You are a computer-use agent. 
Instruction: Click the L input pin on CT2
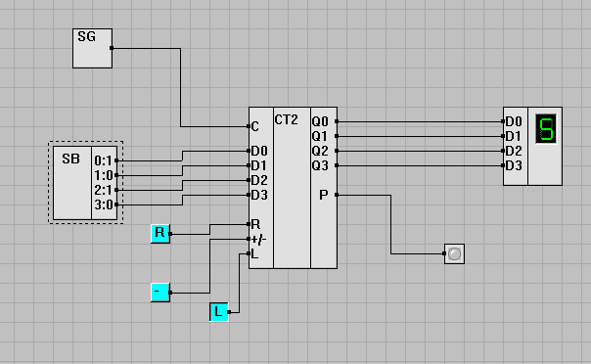tap(249, 253)
